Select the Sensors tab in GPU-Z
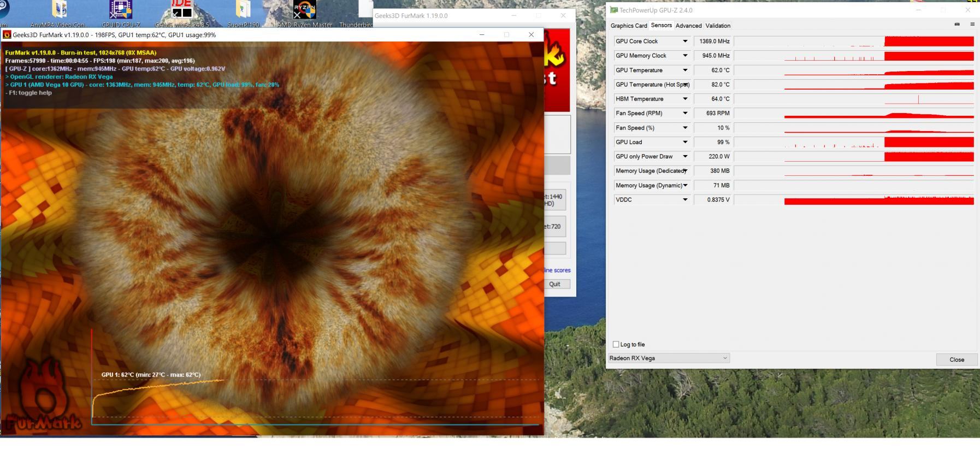 (x=661, y=25)
